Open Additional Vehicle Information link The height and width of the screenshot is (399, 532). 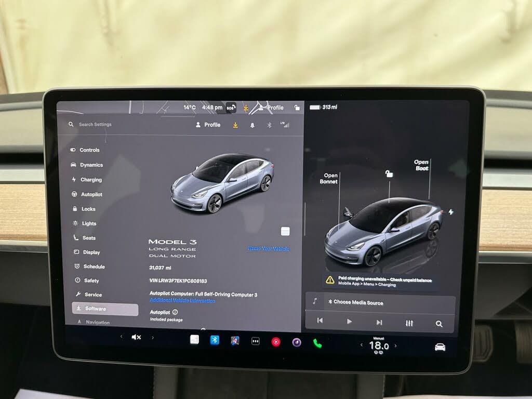pos(182,301)
